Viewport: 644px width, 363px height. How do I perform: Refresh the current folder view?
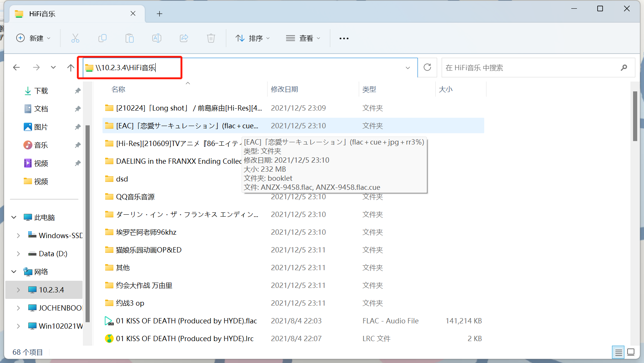427,68
